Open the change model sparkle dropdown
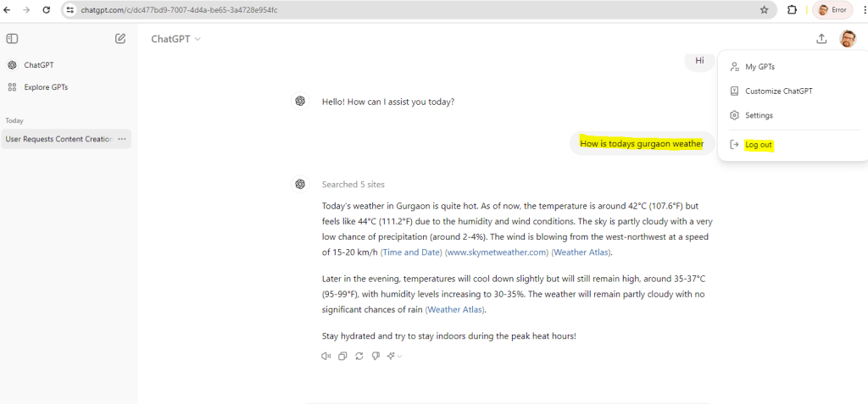The width and height of the screenshot is (868, 404). pyautogui.click(x=394, y=357)
